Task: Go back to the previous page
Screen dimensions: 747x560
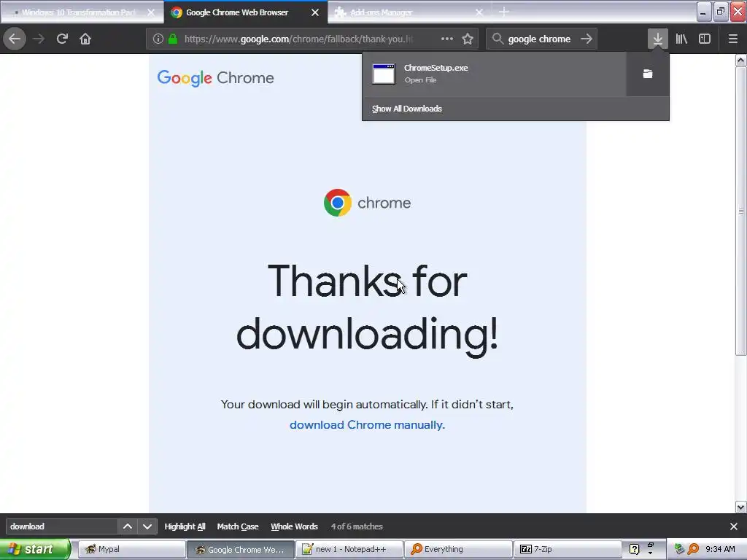Action: 15,39
